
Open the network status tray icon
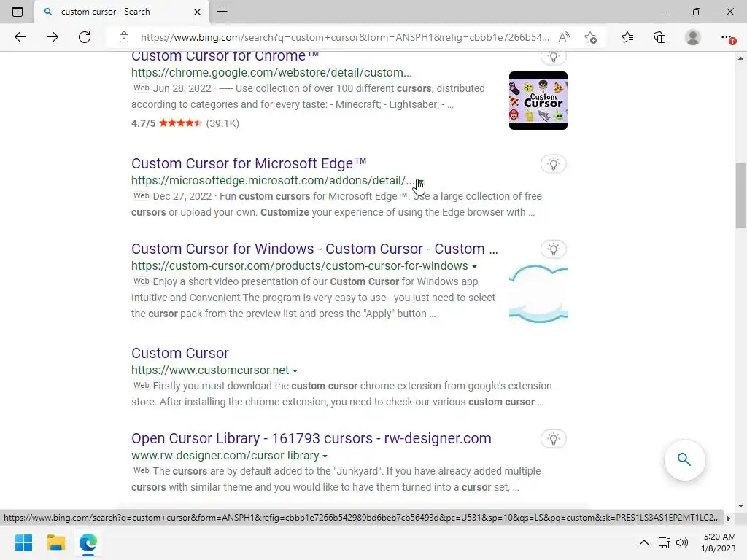coord(664,542)
